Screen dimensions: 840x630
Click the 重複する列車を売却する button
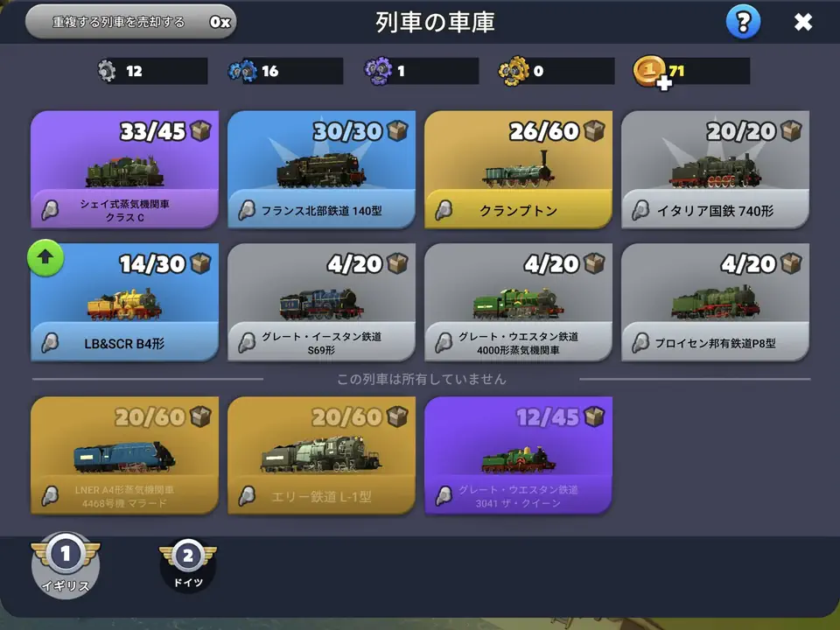(x=130, y=22)
